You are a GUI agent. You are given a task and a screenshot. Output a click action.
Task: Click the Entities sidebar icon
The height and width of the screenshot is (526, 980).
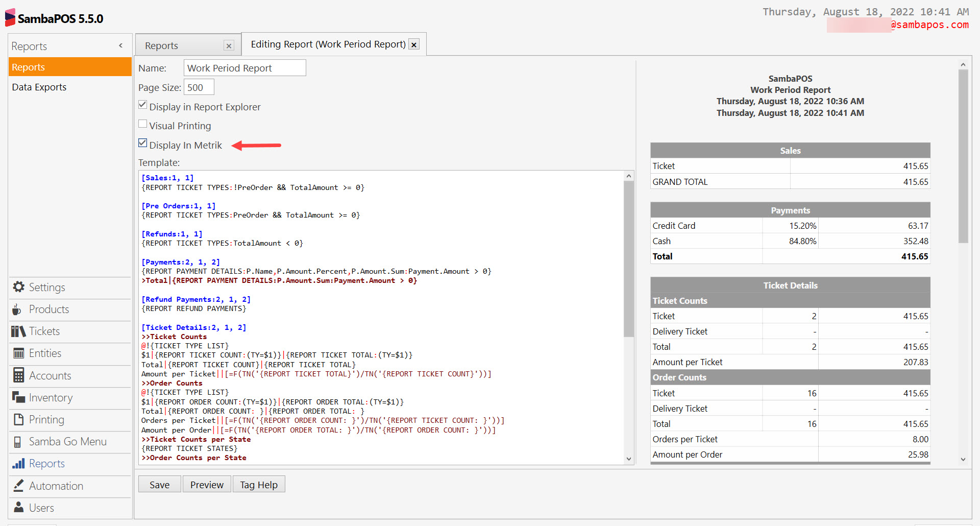click(x=19, y=353)
